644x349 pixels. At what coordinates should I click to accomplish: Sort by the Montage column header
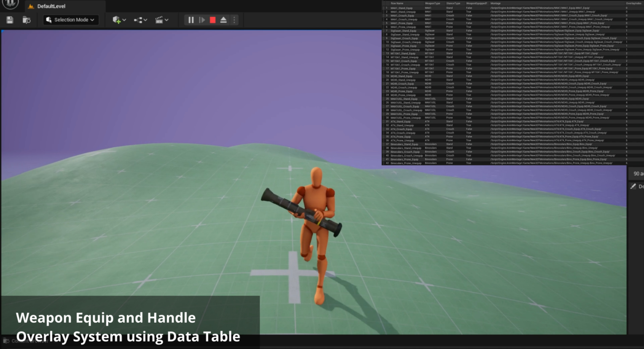[496, 3]
